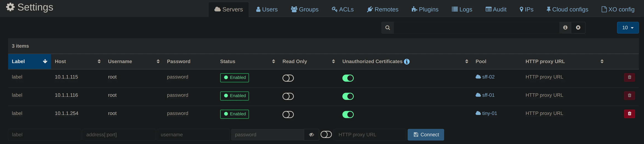Click the Unauthorized Certificates info icon
This screenshot has height=144, width=644.
tap(407, 61)
